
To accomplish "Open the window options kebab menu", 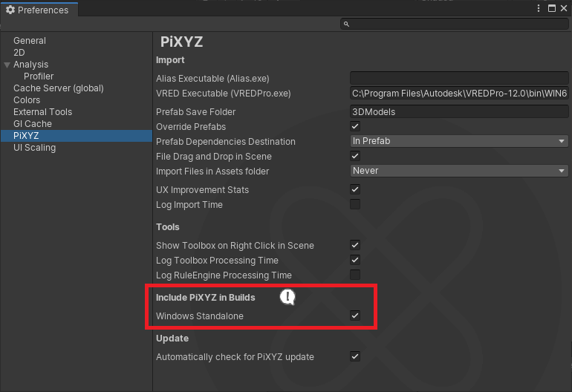I will point(539,8).
